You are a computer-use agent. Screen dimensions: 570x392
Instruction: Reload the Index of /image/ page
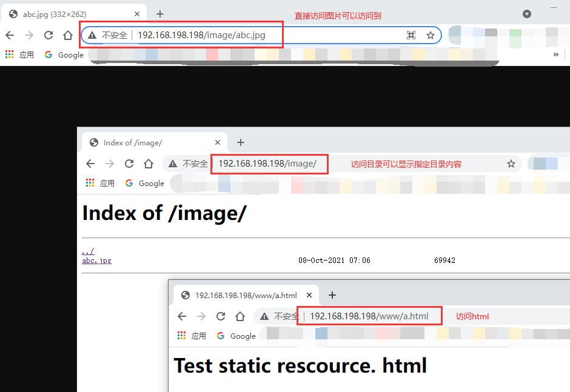click(129, 164)
